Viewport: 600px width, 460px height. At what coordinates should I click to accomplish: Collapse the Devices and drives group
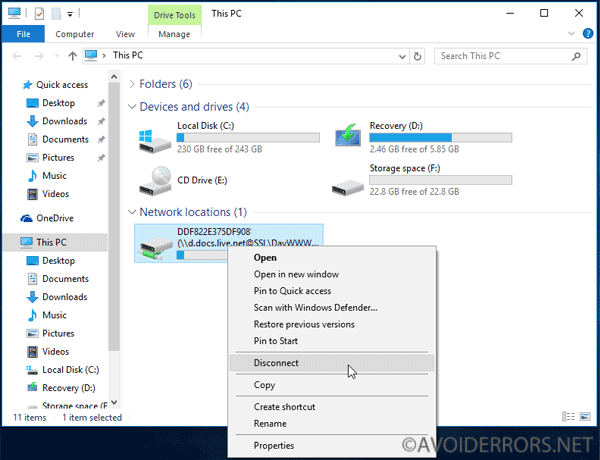131,107
